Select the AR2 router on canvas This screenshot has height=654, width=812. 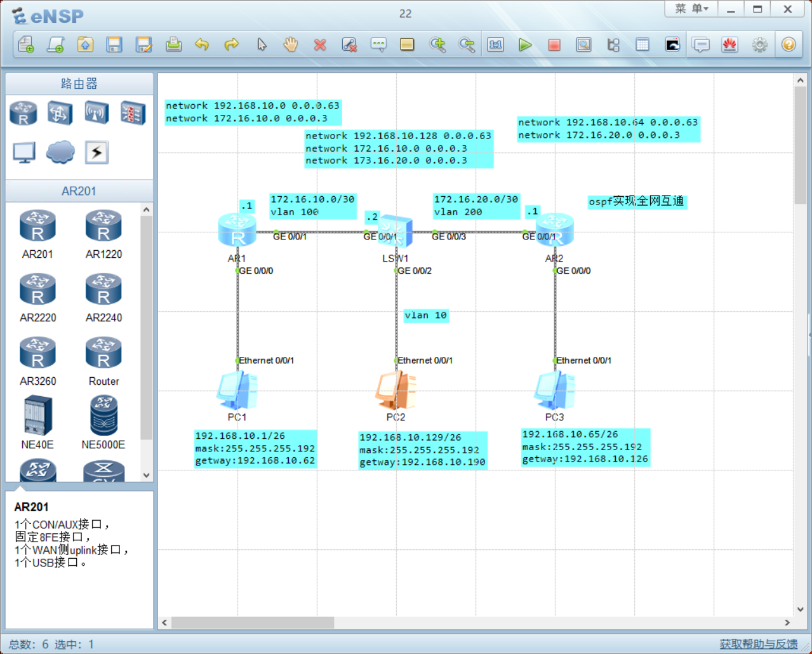click(554, 230)
